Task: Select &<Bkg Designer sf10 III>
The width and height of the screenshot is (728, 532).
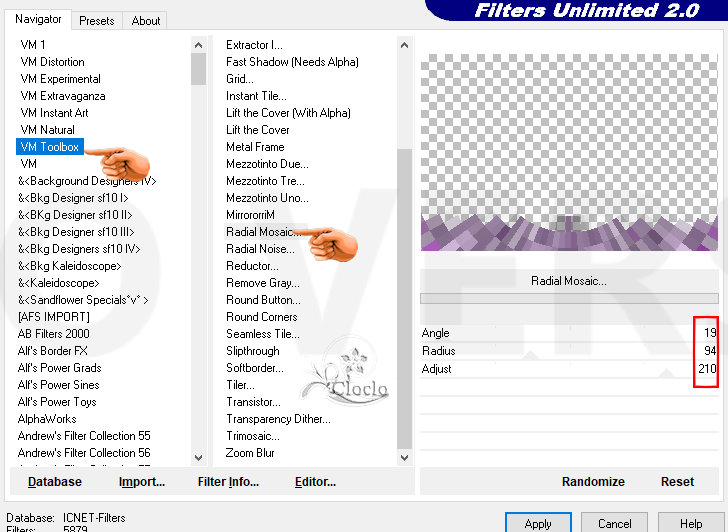Action: pos(76,232)
